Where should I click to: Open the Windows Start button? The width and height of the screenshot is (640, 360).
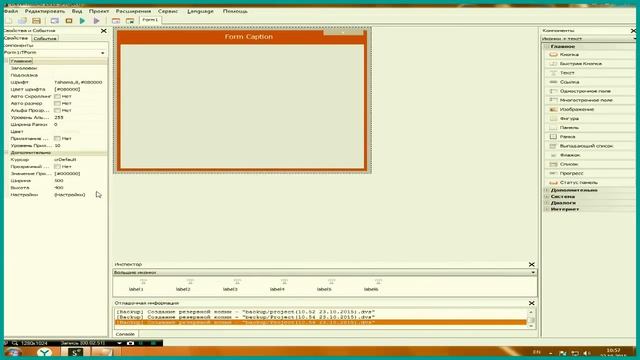pos(13,352)
